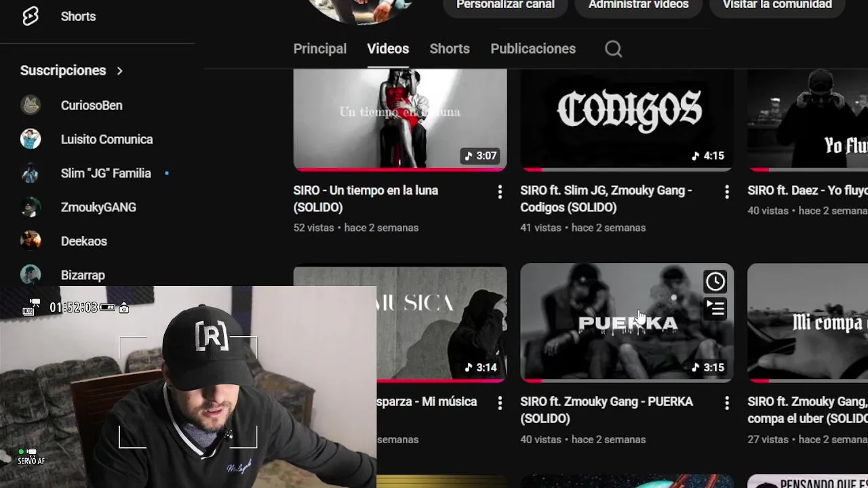
Task: Click the CuriosoBen subscription name
Action: coord(92,105)
